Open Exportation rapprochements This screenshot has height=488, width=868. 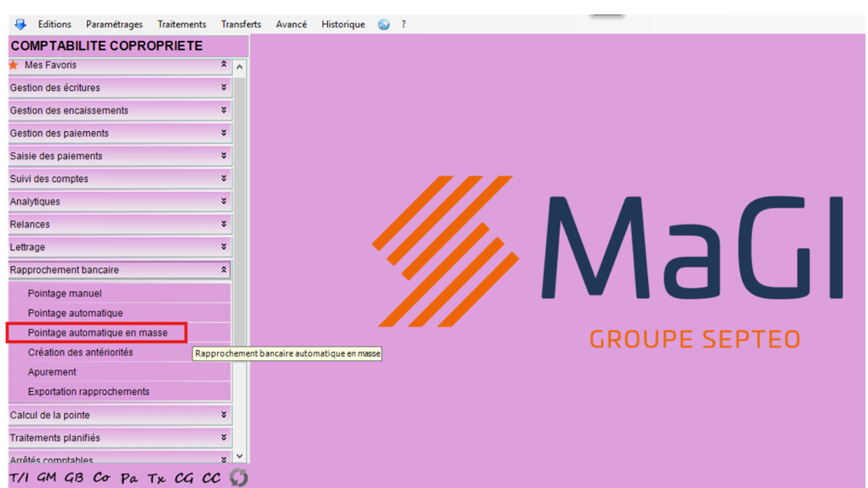point(89,392)
